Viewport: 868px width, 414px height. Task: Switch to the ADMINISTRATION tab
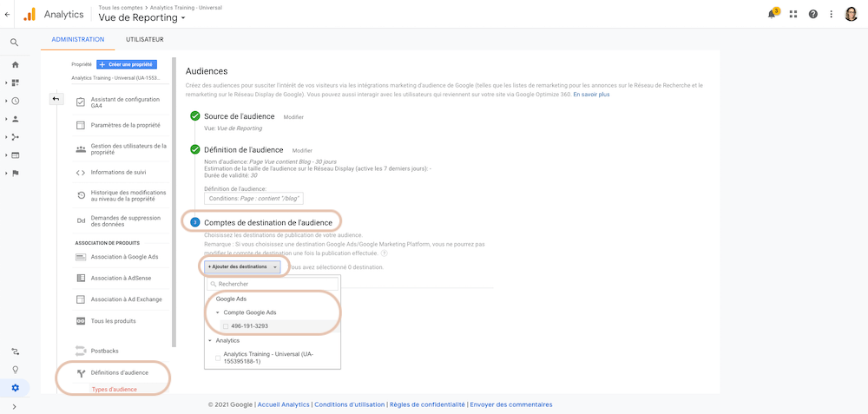coord(77,39)
